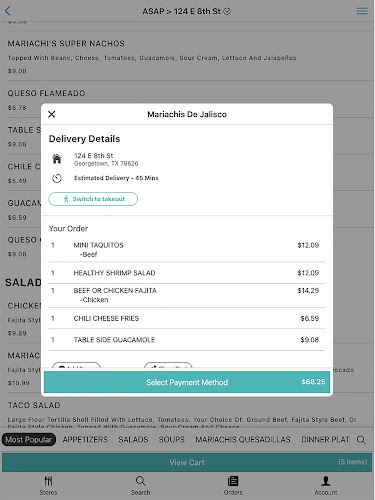Select the MARIACHIS QUESADILLAS category tab
The image size is (375, 500).
point(243,440)
